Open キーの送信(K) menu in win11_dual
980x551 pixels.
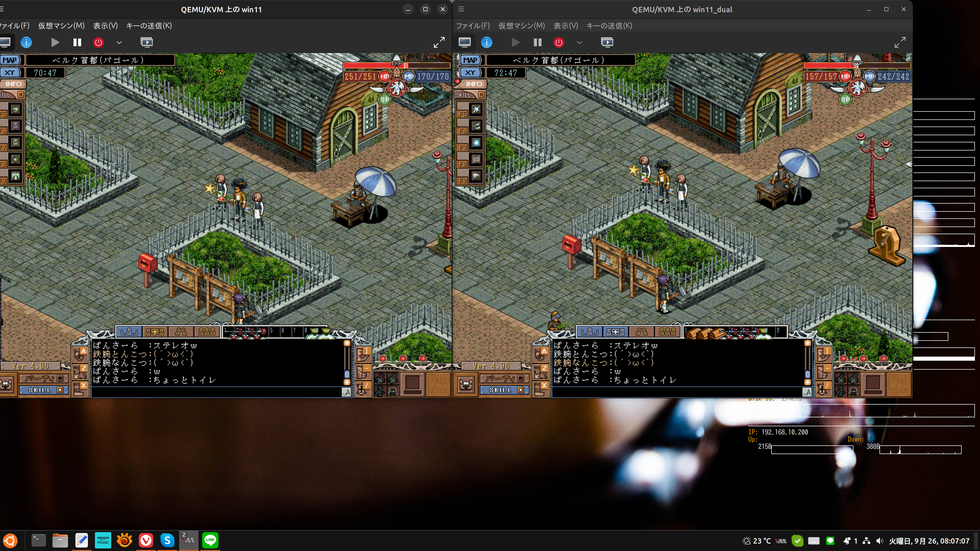point(609,26)
